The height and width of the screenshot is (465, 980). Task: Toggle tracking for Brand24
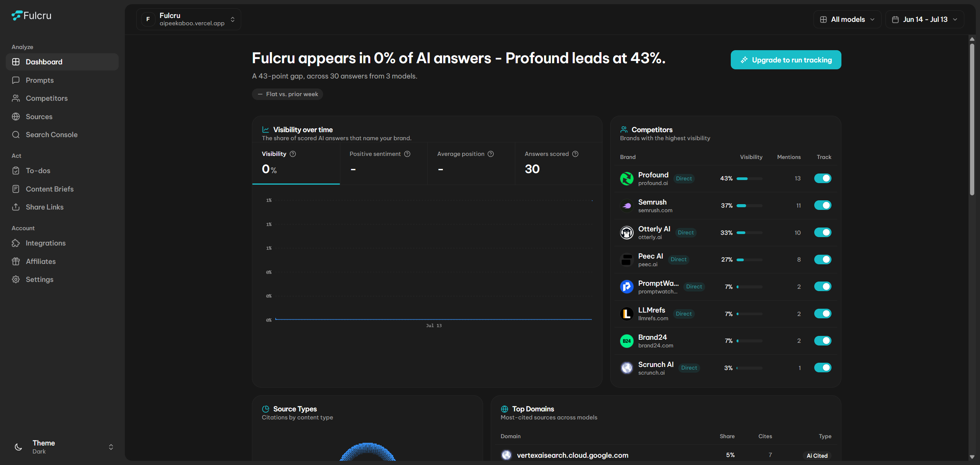point(823,341)
